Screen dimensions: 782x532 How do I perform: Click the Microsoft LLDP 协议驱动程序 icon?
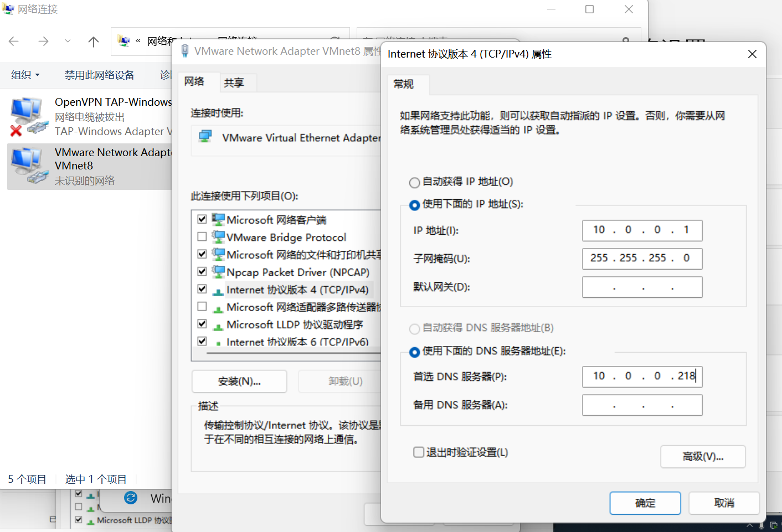pyautogui.click(x=218, y=326)
